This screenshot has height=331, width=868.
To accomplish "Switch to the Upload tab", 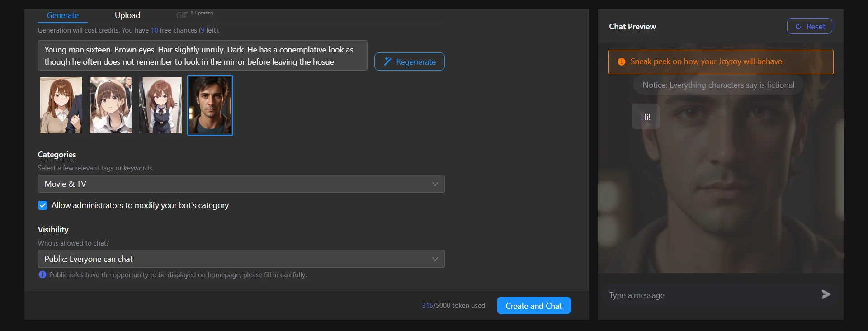I will point(127,15).
